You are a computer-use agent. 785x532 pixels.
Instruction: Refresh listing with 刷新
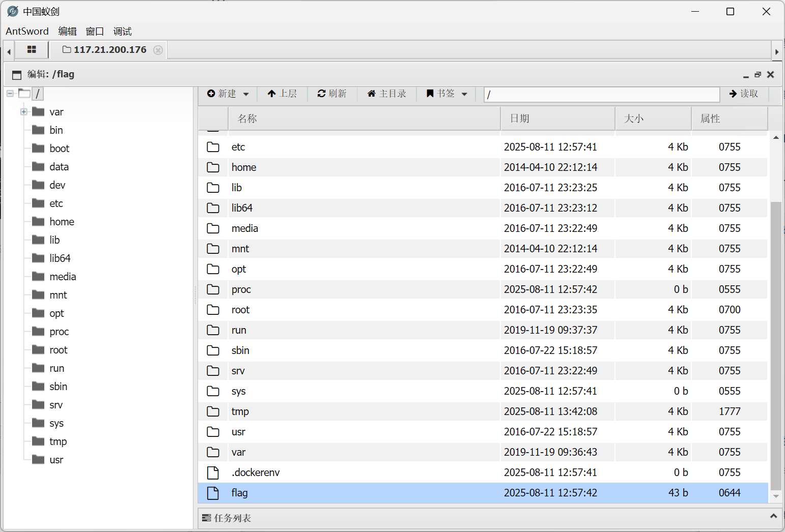[x=332, y=94]
